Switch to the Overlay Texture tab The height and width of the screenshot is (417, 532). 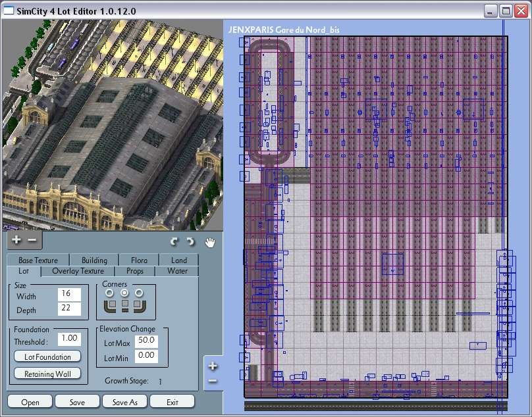click(x=78, y=271)
